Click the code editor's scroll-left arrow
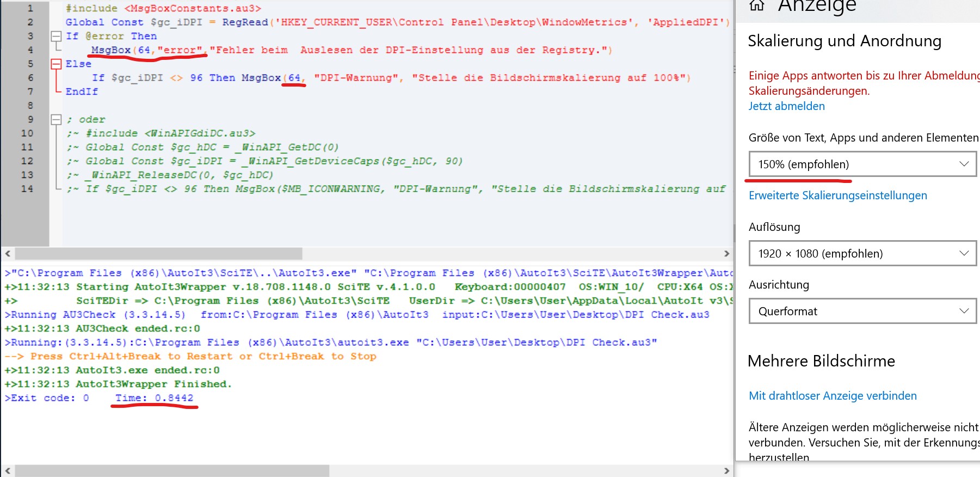The width and height of the screenshot is (980, 477). pyautogui.click(x=8, y=254)
